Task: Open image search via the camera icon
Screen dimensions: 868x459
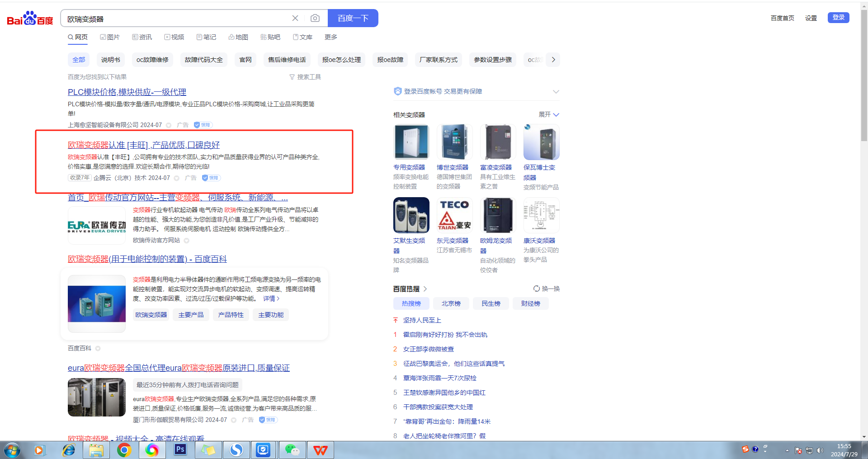Action: [315, 18]
